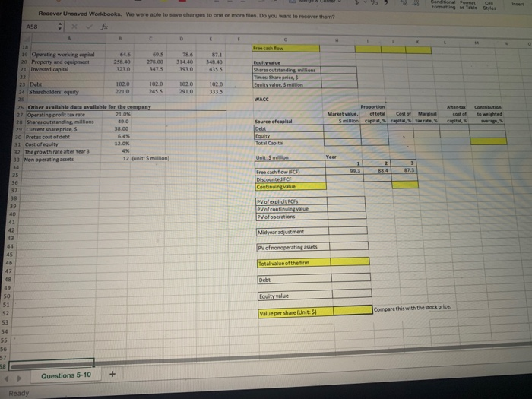Select yellow 'Continuing value' cell
532x399 pixels.
[x=291, y=187]
